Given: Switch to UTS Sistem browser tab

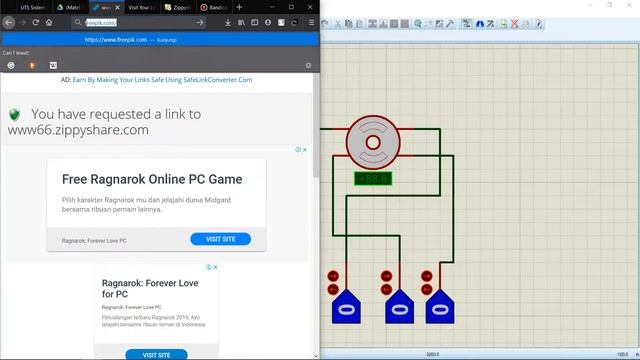Looking at the screenshot, I should [x=33, y=7].
